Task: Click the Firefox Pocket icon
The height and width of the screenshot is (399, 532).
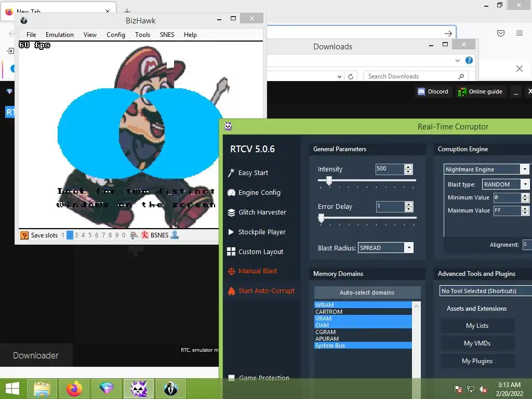Action: click(x=501, y=33)
